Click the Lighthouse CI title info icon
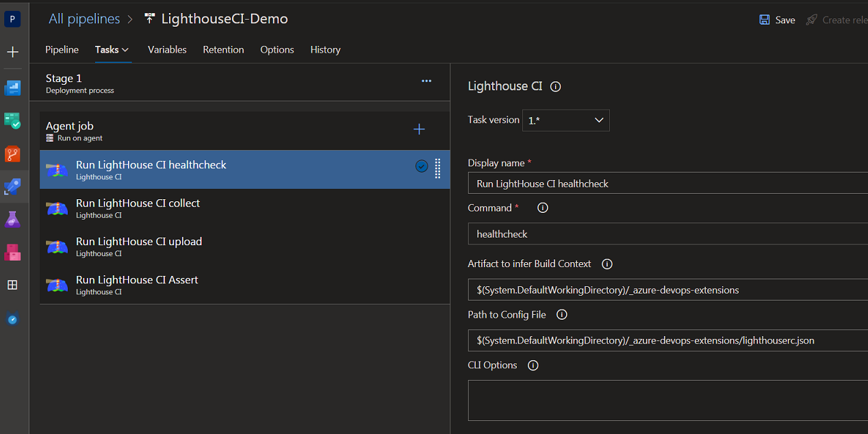 pos(556,87)
